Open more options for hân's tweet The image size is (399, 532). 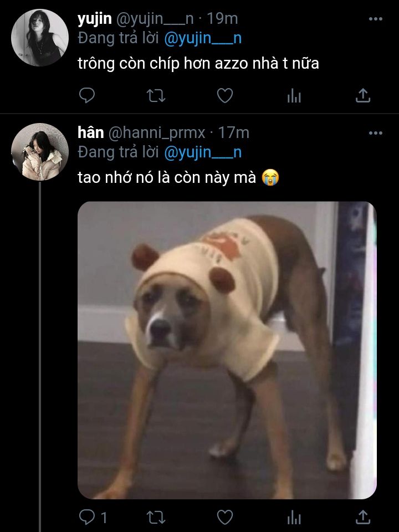tap(375, 133)
